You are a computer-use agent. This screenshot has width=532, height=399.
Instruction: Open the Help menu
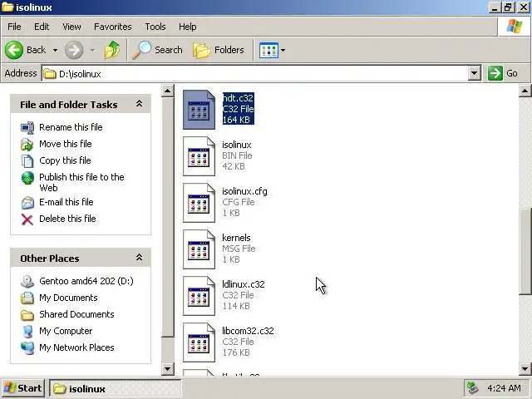188,27
